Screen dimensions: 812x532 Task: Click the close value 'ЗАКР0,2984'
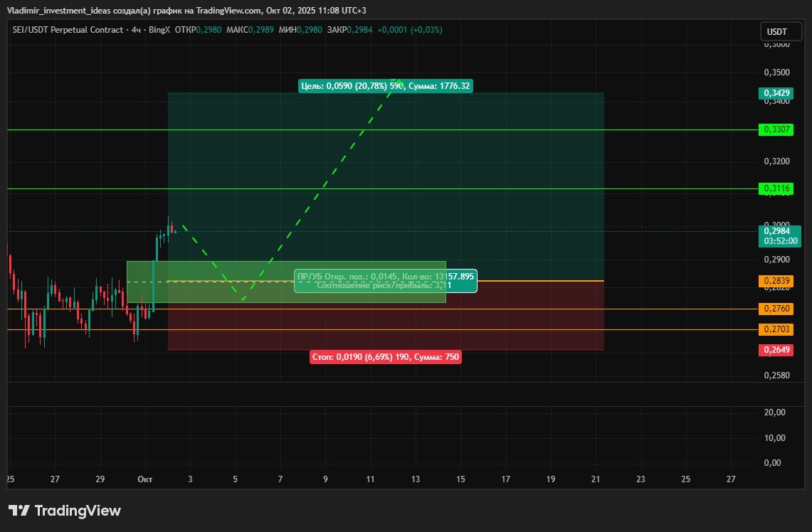click(x=349, y=30)
